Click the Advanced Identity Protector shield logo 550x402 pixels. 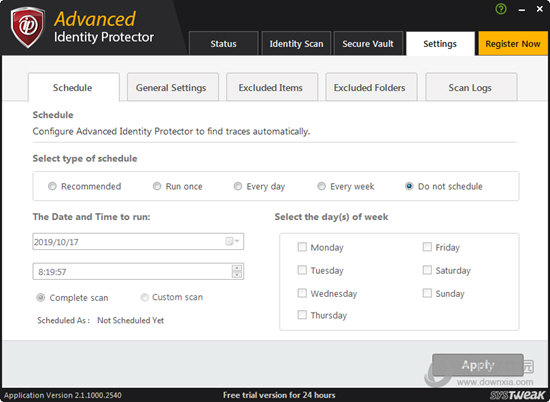pos(27,27)
